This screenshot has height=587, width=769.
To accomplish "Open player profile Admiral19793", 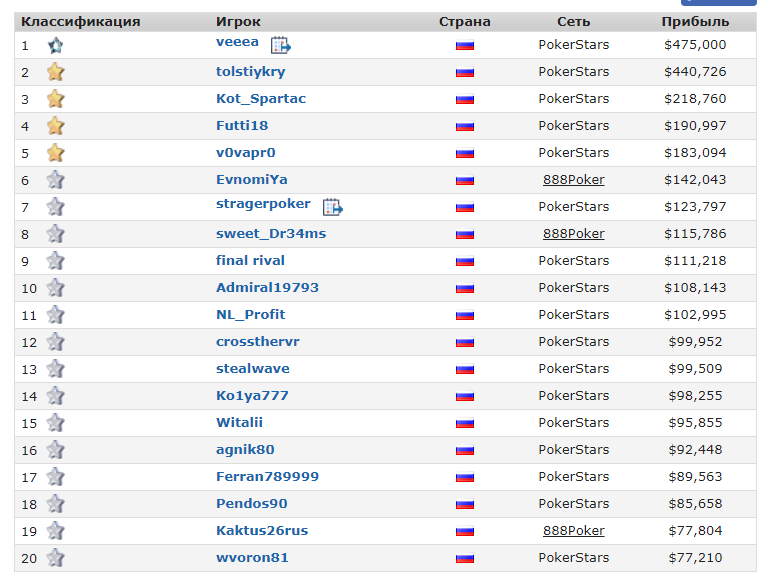I will pyautogui.click(x=267, y=287).
